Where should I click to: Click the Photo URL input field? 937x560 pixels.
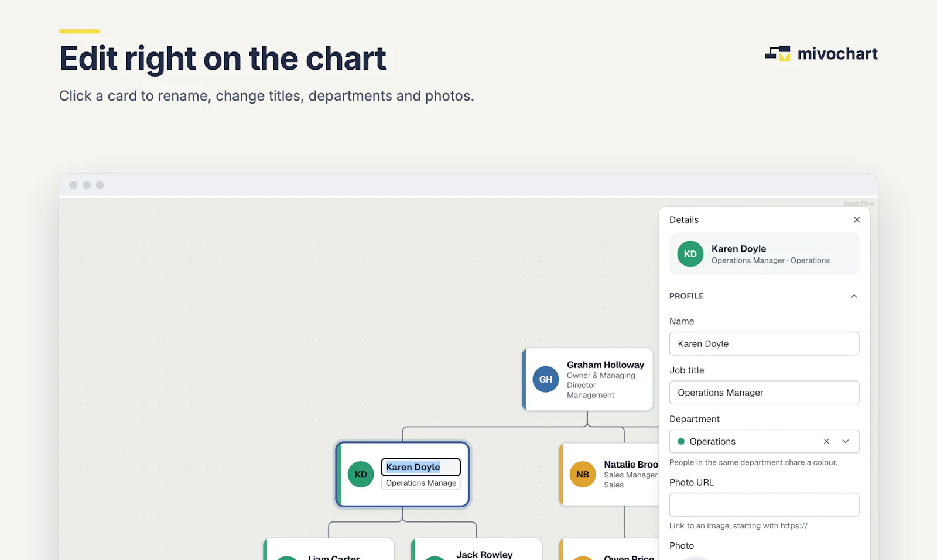764,504
